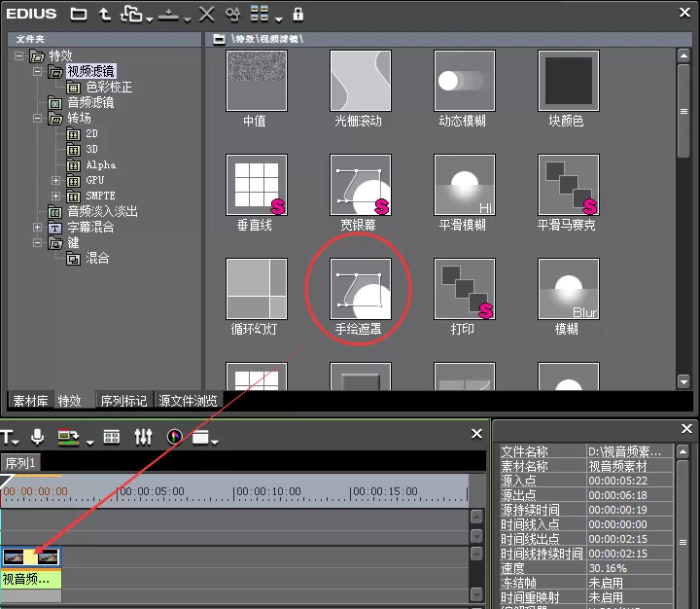Click the multicam grid icon on timeline

[111, 437]
